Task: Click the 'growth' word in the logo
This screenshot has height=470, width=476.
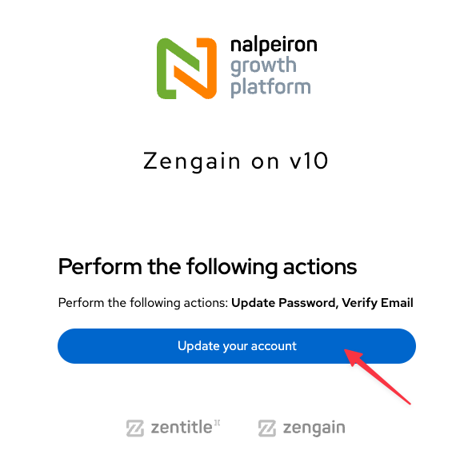Action: tap(263, 66)
